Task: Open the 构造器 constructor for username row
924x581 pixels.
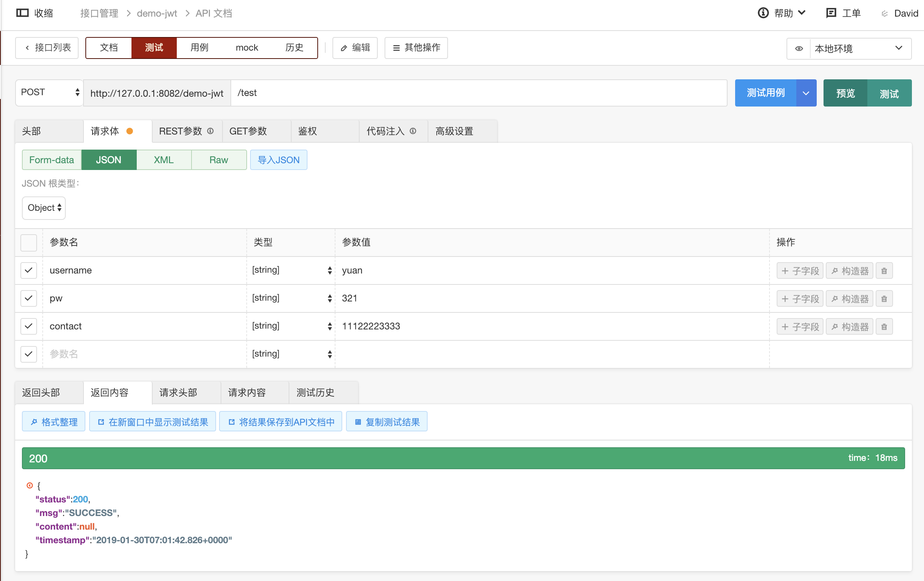Action: tap(849, 270)
